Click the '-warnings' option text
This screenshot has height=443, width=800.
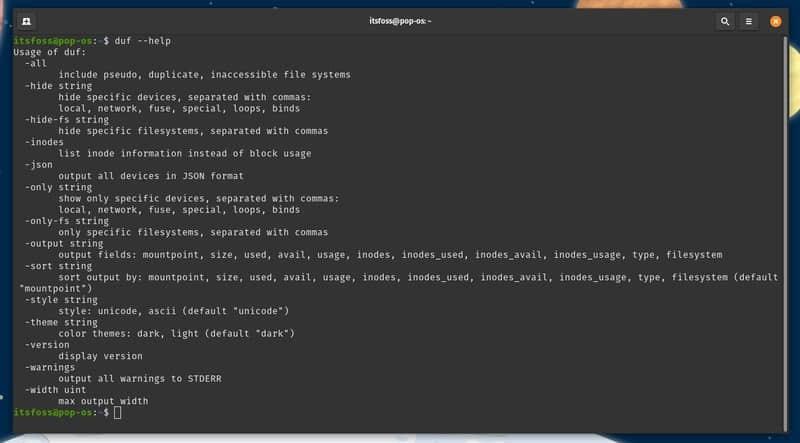(x=50, y=367)
